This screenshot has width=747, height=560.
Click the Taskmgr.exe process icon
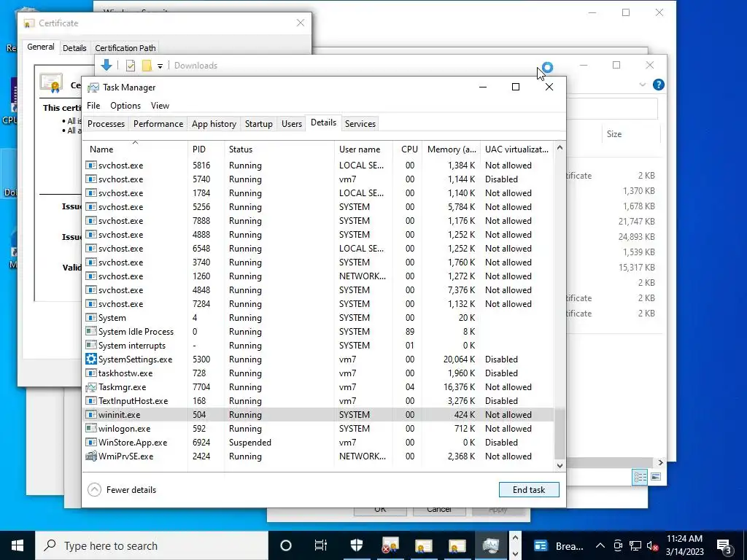(x=91, y=387)
